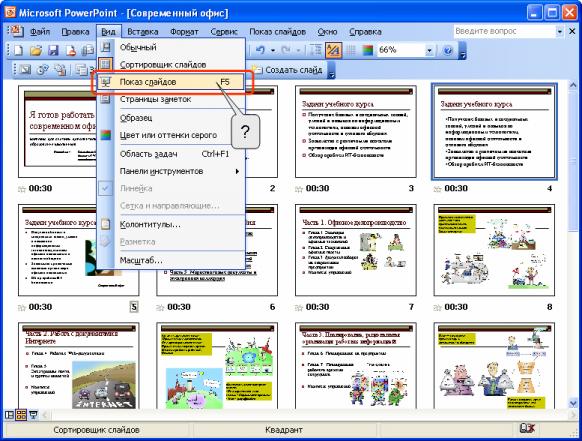
Task: Choose Обычный from the Вид menu
Action: pyautogui.click(x=170, y=47)
